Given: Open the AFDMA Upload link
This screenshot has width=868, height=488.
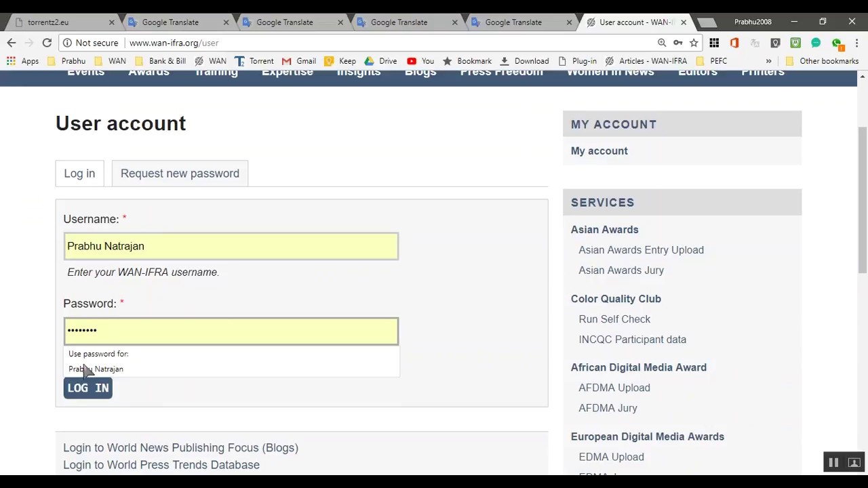Looking at the screenshot, I should coord(614,388).
